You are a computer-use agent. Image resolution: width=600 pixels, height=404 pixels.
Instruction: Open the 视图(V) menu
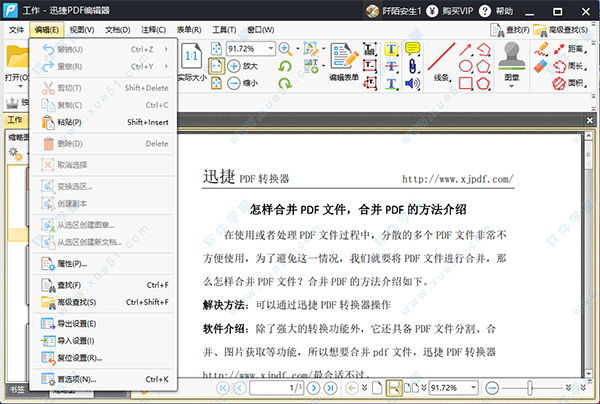click(84, 30)
